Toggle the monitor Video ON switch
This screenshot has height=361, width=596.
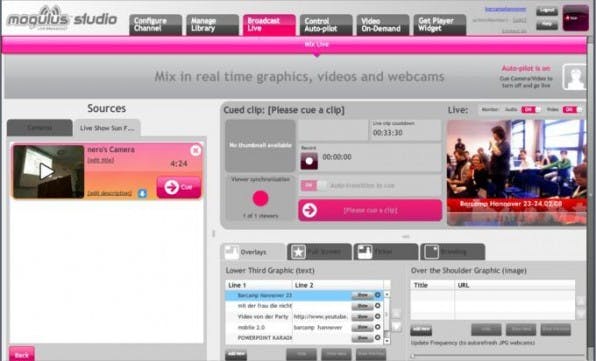(572, 109)
